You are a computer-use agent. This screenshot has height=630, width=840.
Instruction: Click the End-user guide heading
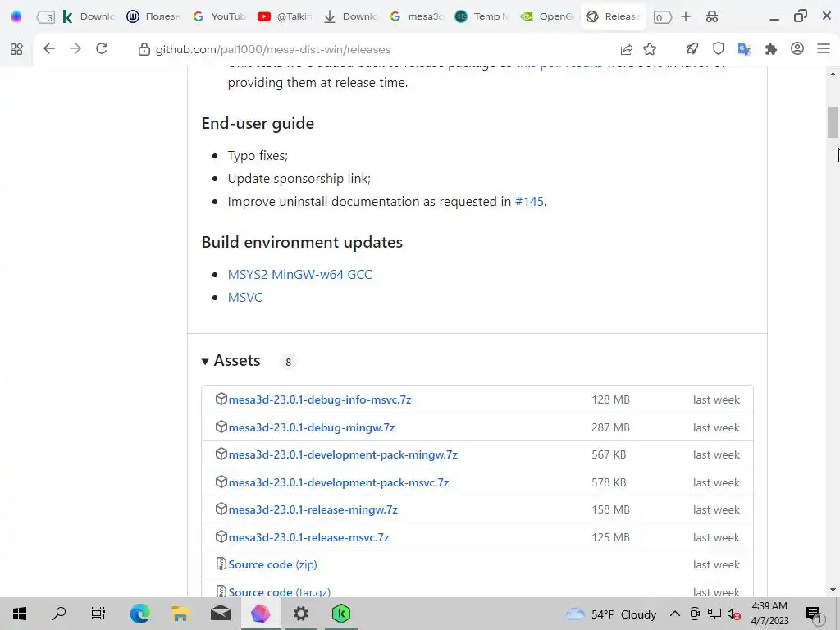click(258, 123)
